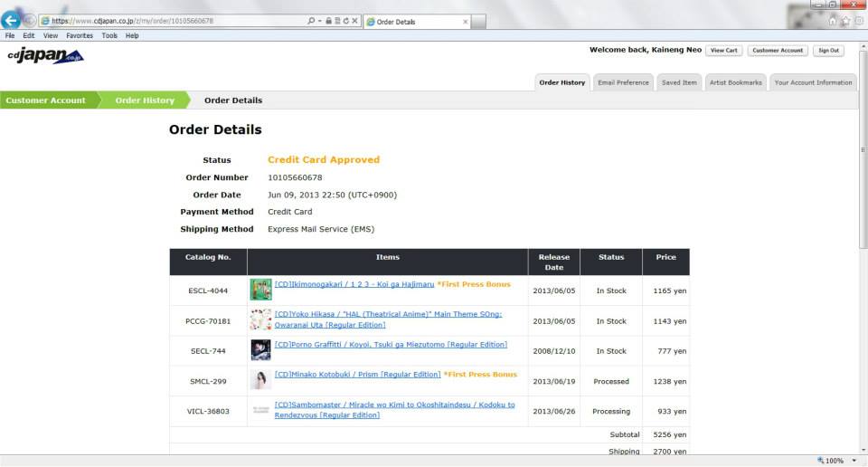The width and height of the screenshot is (868, 467).
Task: Open the Yoko Hikasa HAL theme song link
Action: click(388, 319)
